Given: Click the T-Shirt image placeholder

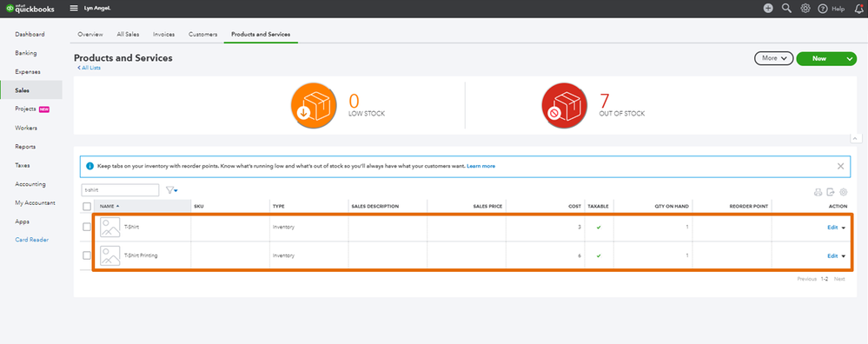Looking at the screenshot, I should click(109, 227).
